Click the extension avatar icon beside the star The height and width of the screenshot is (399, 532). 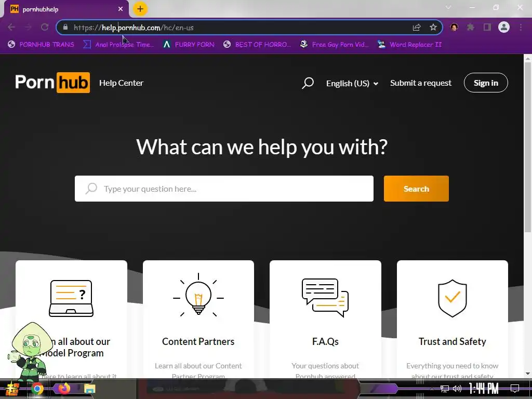pos(454,27)
